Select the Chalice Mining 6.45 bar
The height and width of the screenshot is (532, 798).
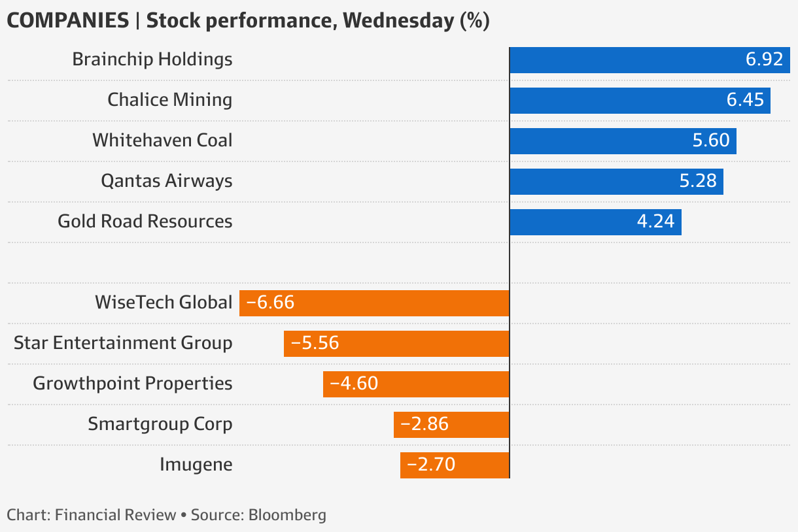click(x=640, y=101)
